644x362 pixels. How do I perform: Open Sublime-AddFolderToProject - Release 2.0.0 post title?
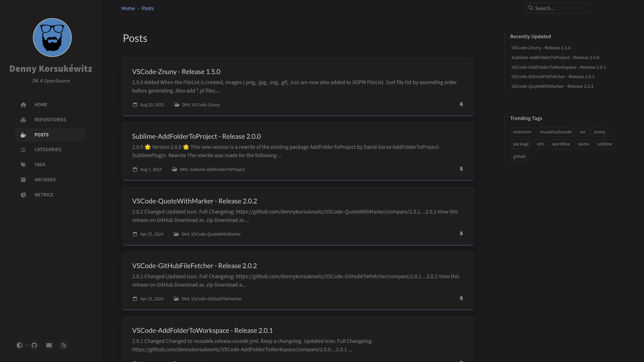click(196, 136)
